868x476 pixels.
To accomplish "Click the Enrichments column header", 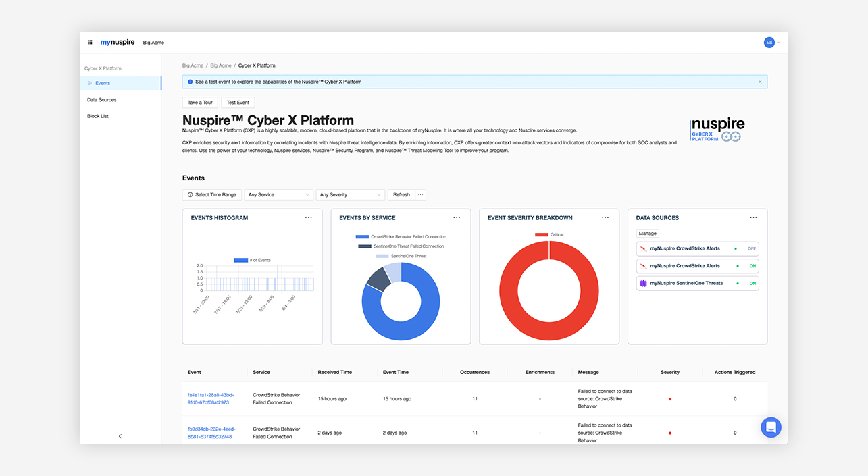I will [x=540, y=372].
